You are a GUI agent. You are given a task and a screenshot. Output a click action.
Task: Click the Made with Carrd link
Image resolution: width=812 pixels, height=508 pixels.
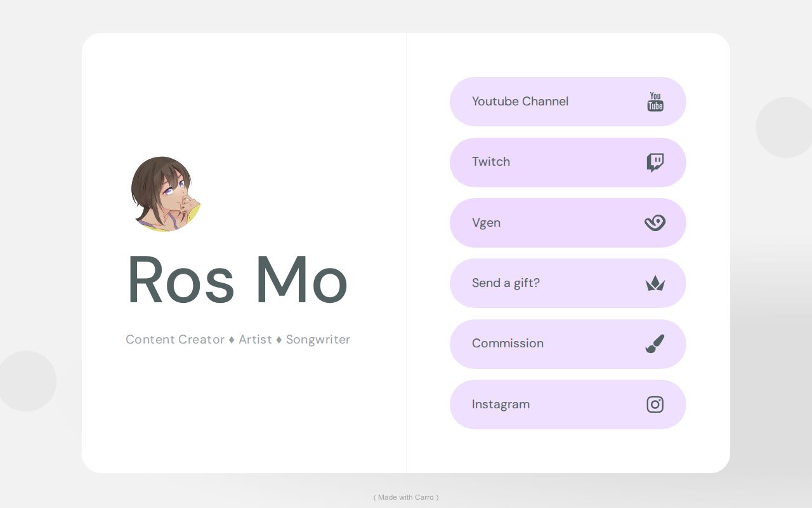pyautogui.click(x=406, y=497)
